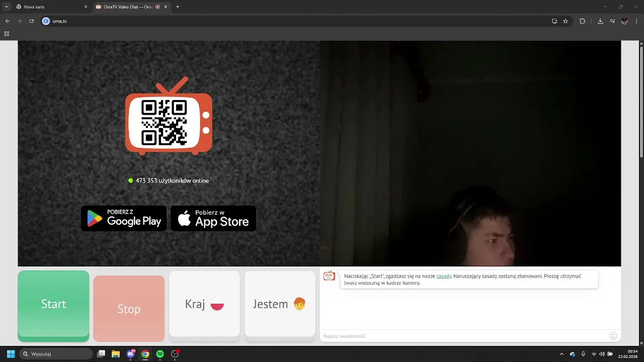Reload the ome.tv page

pos(31,21)
